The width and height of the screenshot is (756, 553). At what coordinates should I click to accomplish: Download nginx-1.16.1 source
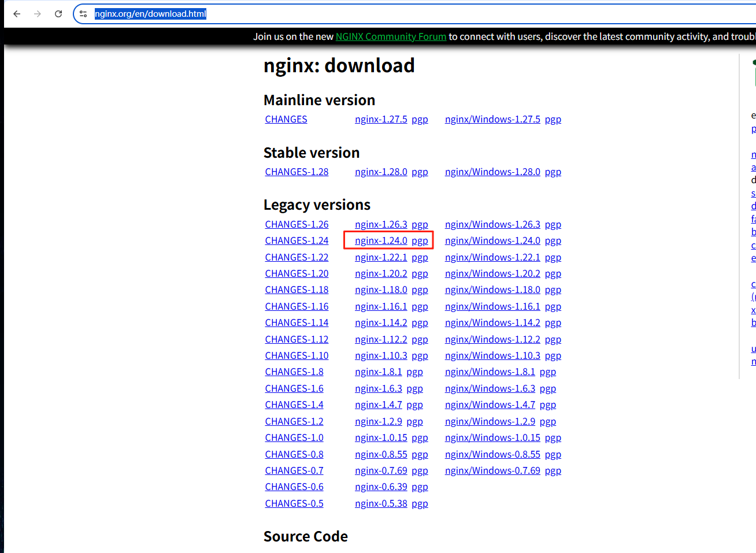click(381, 306)
